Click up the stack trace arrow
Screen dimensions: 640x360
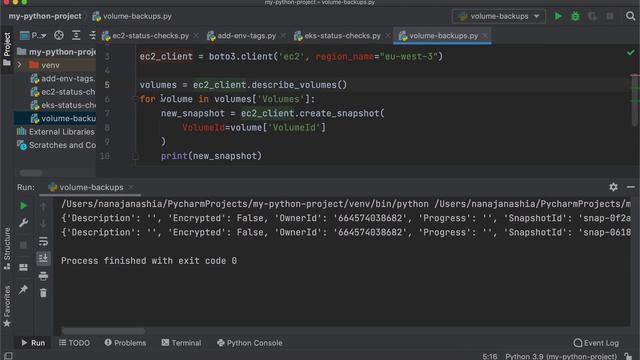[x=43, y=207]
